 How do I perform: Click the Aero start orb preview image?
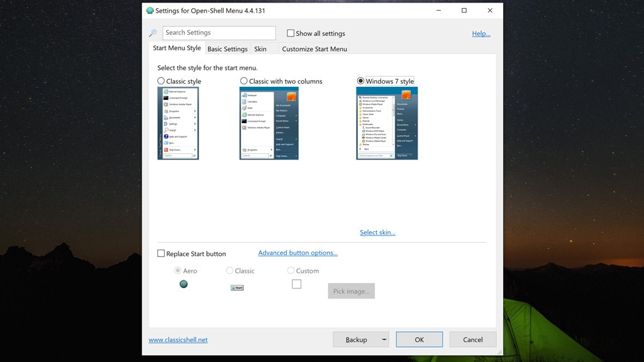coord(184,284)
